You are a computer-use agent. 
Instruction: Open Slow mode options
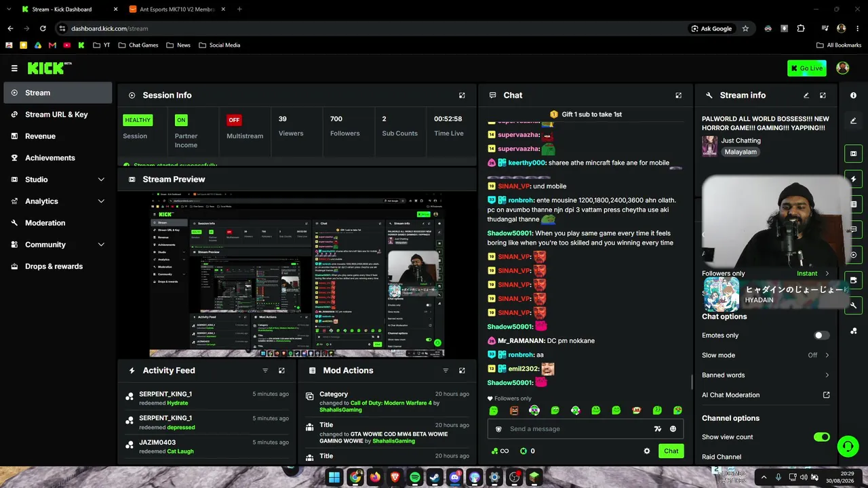[766, 355]
